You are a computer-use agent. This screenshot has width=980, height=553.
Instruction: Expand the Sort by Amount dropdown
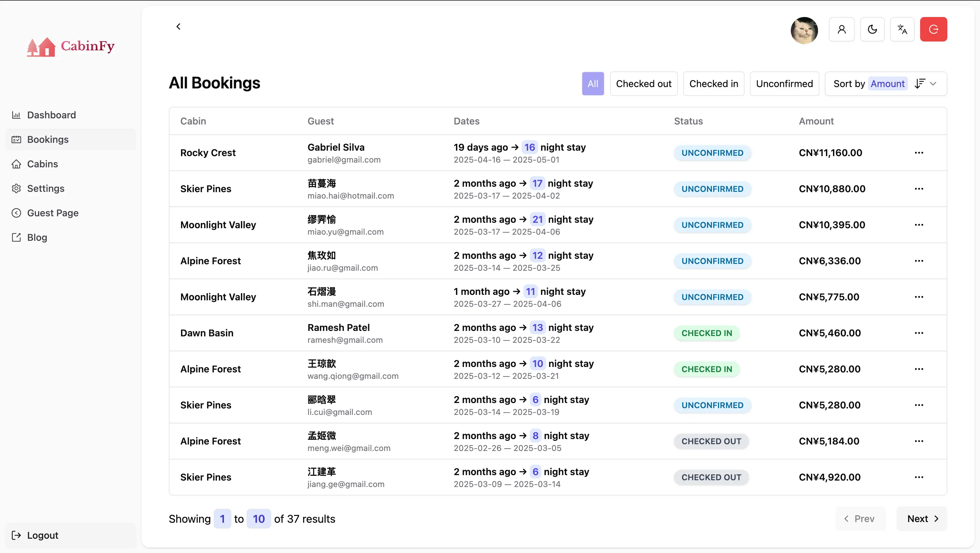tap(933, 84)
